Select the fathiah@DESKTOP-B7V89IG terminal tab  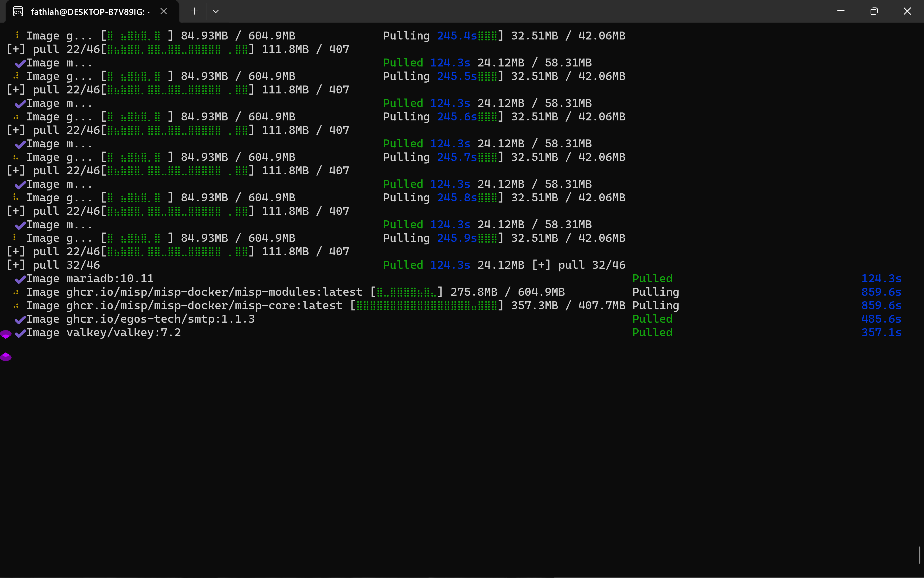(92, 12)
